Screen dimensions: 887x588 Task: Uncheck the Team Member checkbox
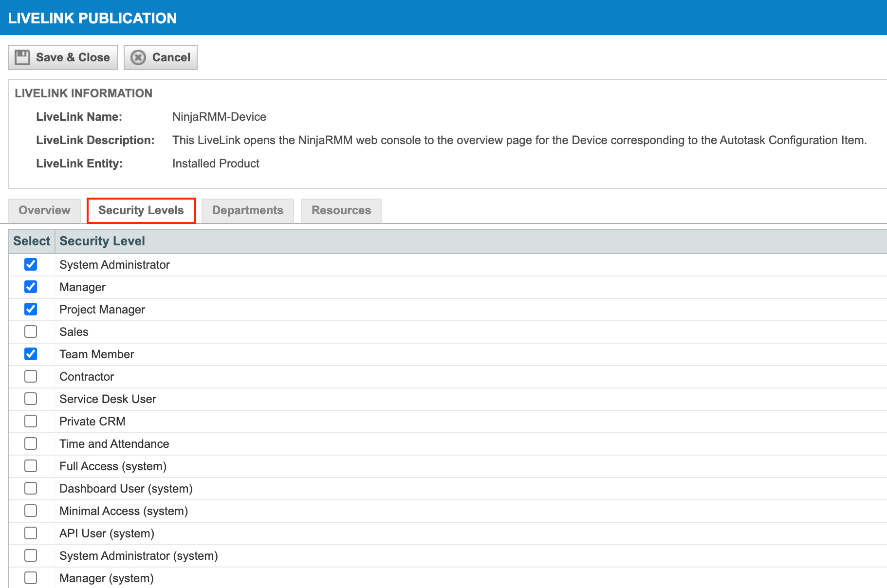point(31,354)
